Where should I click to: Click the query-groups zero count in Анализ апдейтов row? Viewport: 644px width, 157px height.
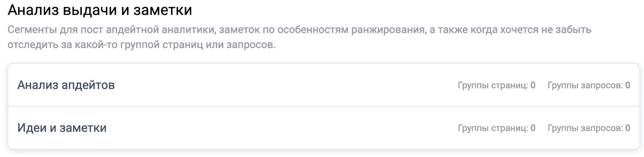click(x=628, y=85)
